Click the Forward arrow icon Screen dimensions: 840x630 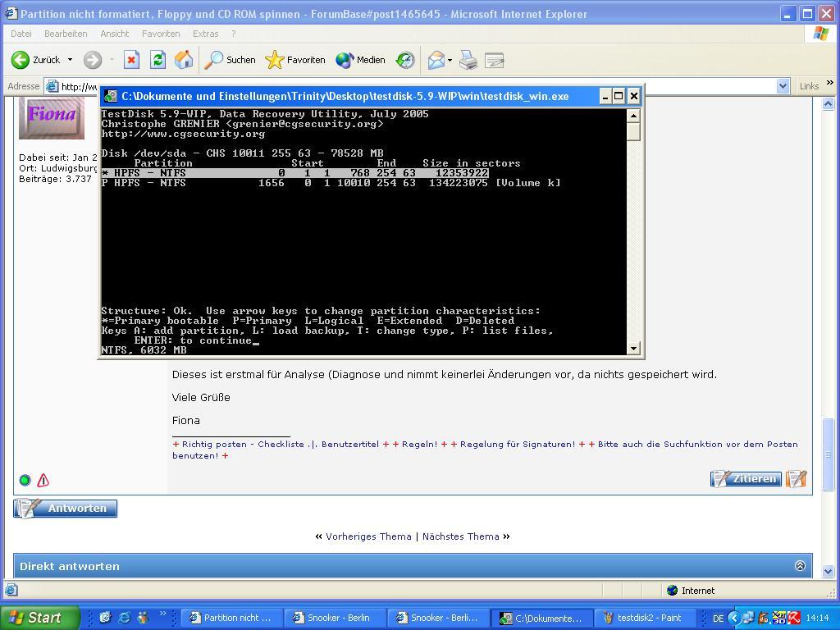pyautogui.click(x=92, y=60)
